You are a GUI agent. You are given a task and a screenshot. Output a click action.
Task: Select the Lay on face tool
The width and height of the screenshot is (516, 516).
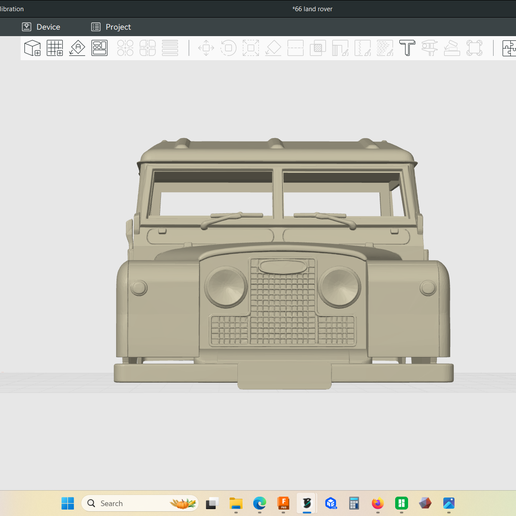point(273,48)
